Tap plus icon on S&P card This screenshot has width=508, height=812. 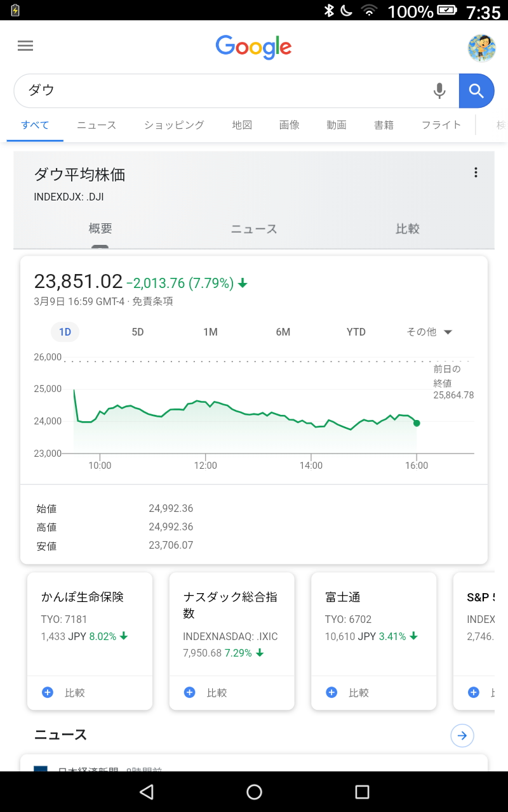[474, 692]
